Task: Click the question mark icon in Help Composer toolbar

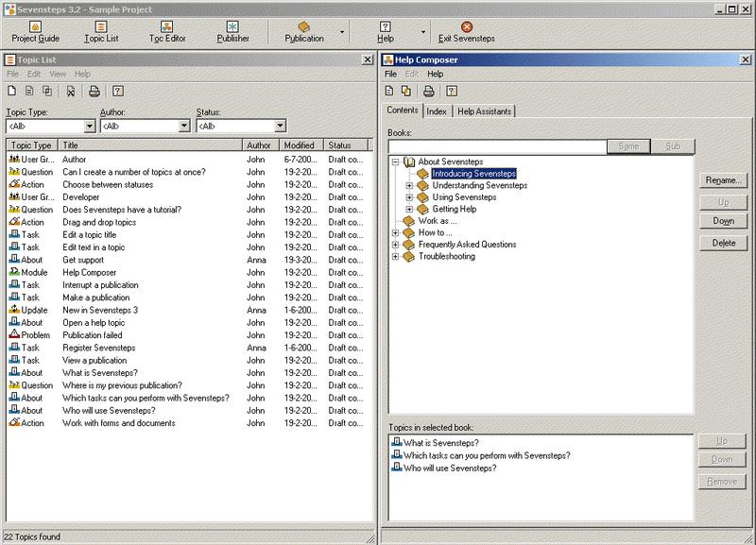Action: click(452, 91)
